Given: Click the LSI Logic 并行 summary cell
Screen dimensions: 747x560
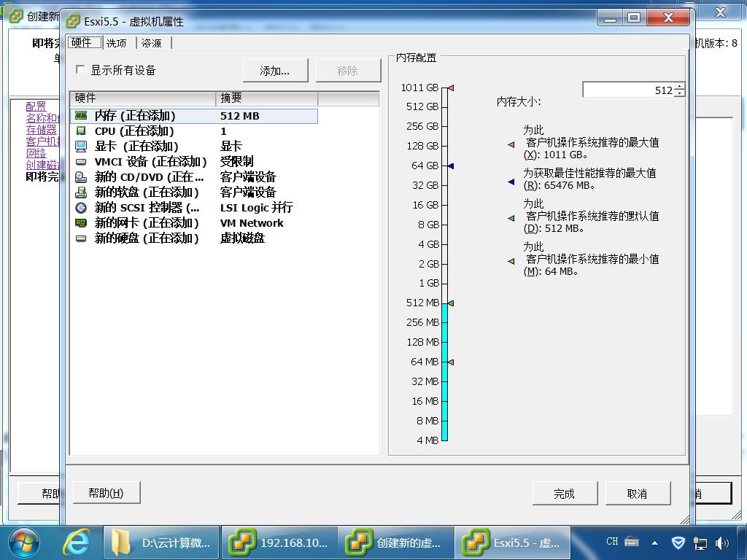Looking at the screenshot, I should pos(256,208).
